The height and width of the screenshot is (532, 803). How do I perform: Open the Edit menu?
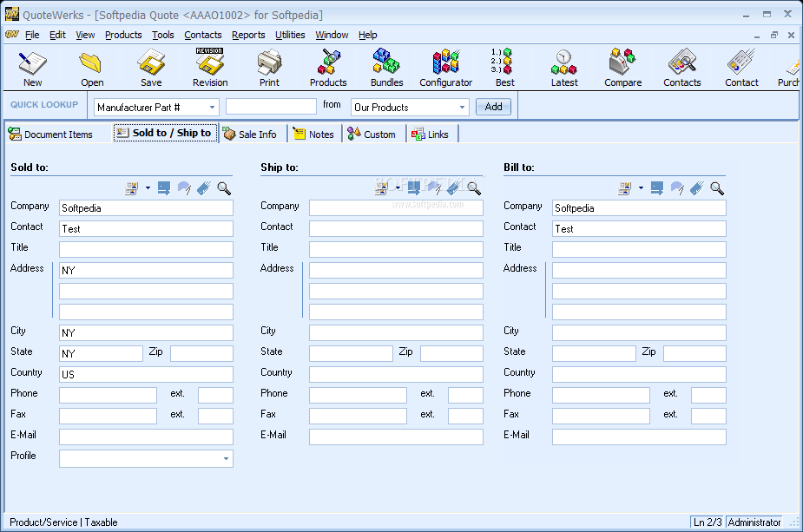(57, 35)
